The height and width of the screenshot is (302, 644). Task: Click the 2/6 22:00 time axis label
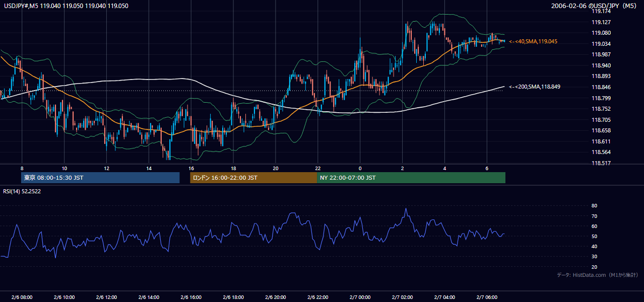point(317,297)
